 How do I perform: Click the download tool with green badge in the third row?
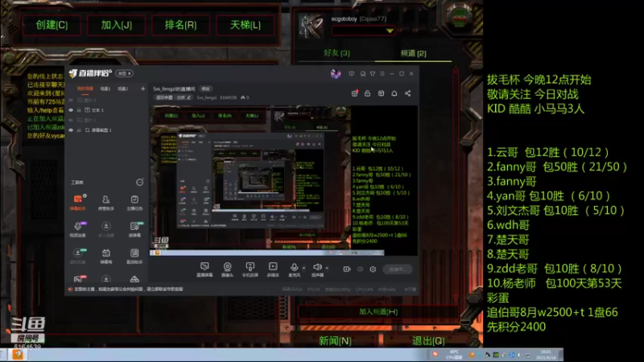77,256
